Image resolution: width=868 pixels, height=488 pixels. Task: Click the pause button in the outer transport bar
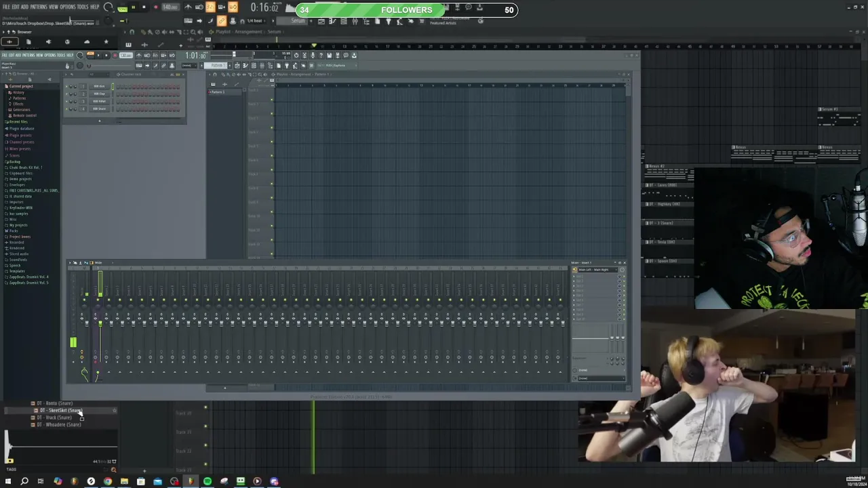(x=133, y=7)
